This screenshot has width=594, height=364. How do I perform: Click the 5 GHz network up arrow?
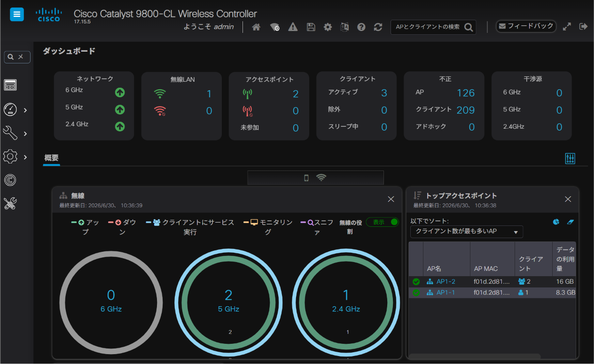[x=120, y=109]
